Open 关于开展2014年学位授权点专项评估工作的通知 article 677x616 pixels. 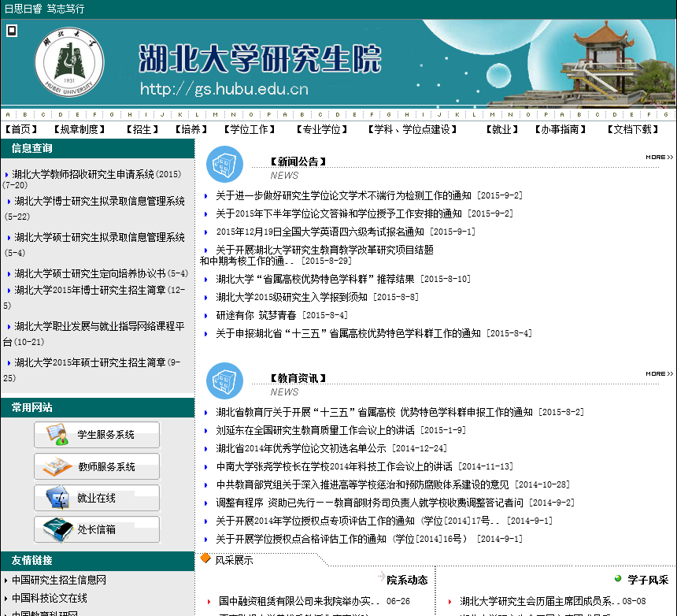click(357, 521)
